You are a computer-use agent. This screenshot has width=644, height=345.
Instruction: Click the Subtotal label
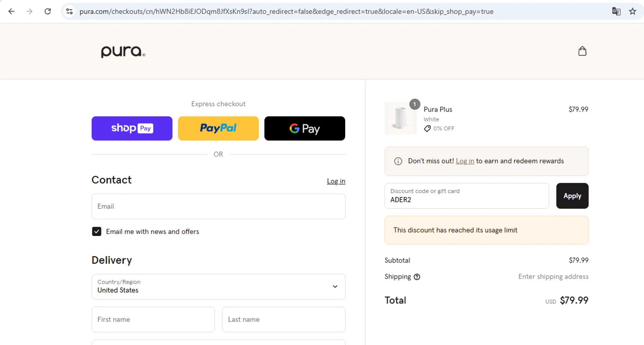tap(398, 260)
